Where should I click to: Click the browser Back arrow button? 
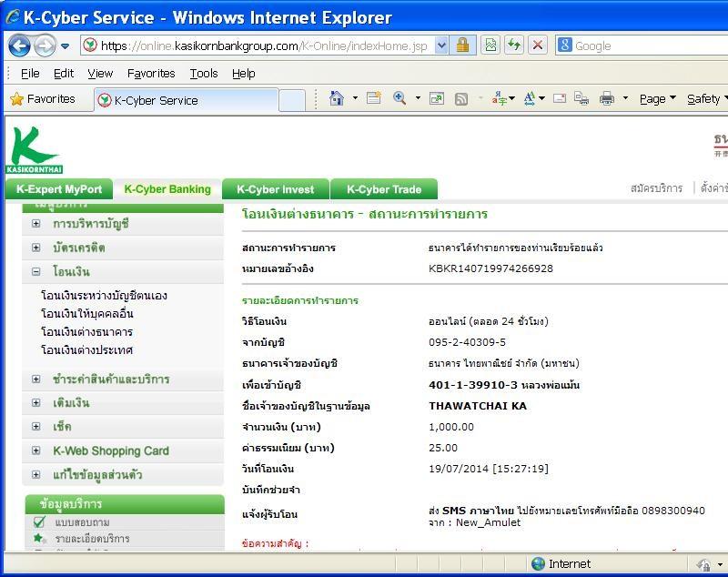(x=19, y=46)
